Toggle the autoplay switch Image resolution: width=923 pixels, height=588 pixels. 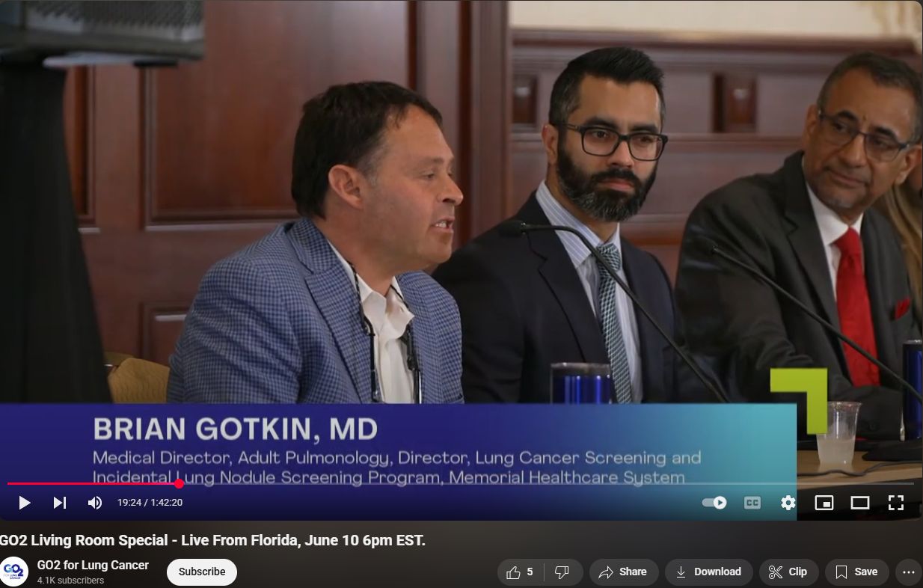point(714,503)
